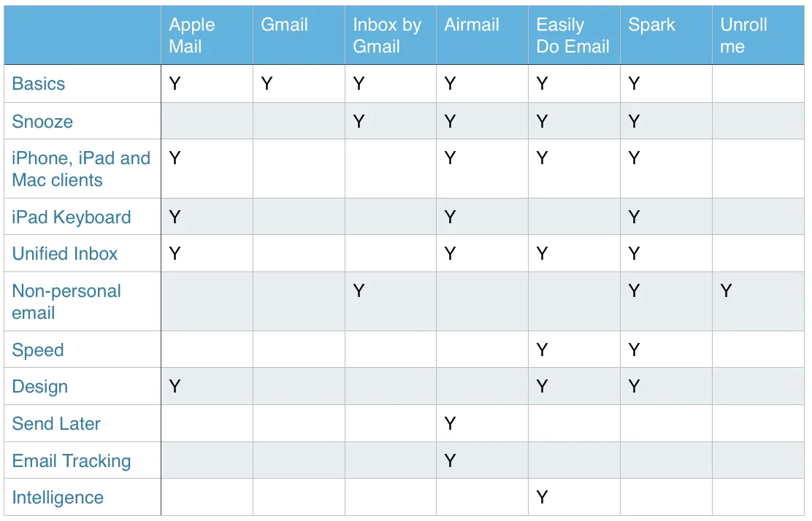This screenshot has height=521, width=812.
Task: Select the Airmail column header
Action: pyautogui.click(x=472, y=25)
